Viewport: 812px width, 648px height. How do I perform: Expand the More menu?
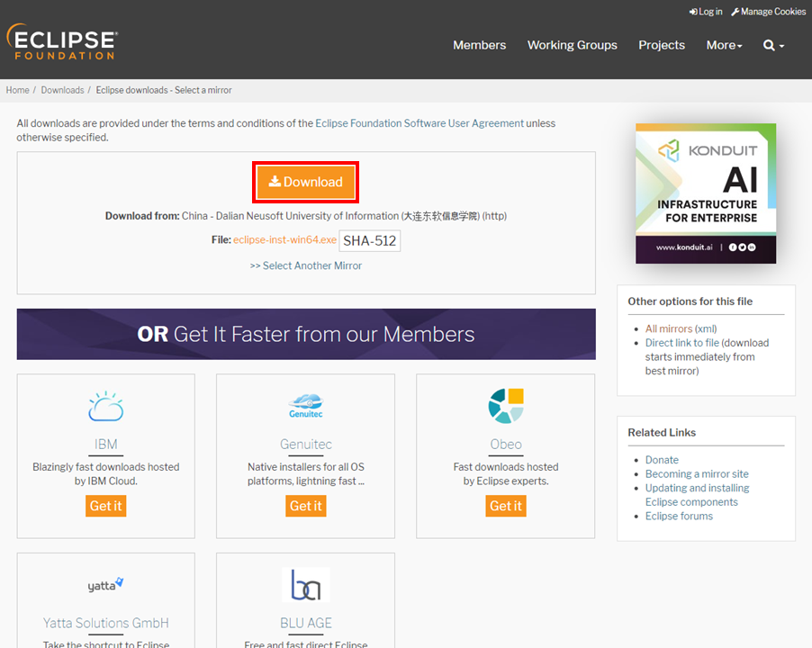[x=724, y=45]
